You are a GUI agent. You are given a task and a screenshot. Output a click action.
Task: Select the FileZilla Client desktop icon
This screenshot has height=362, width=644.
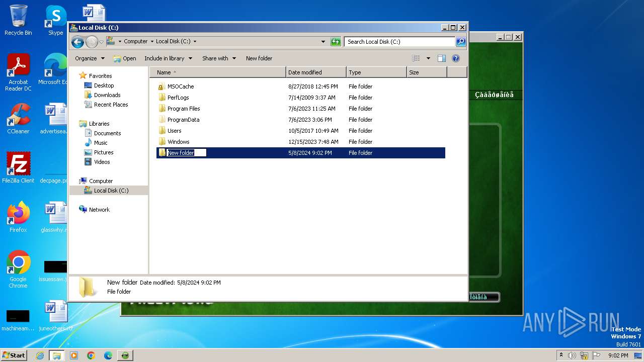pos(18,167)
